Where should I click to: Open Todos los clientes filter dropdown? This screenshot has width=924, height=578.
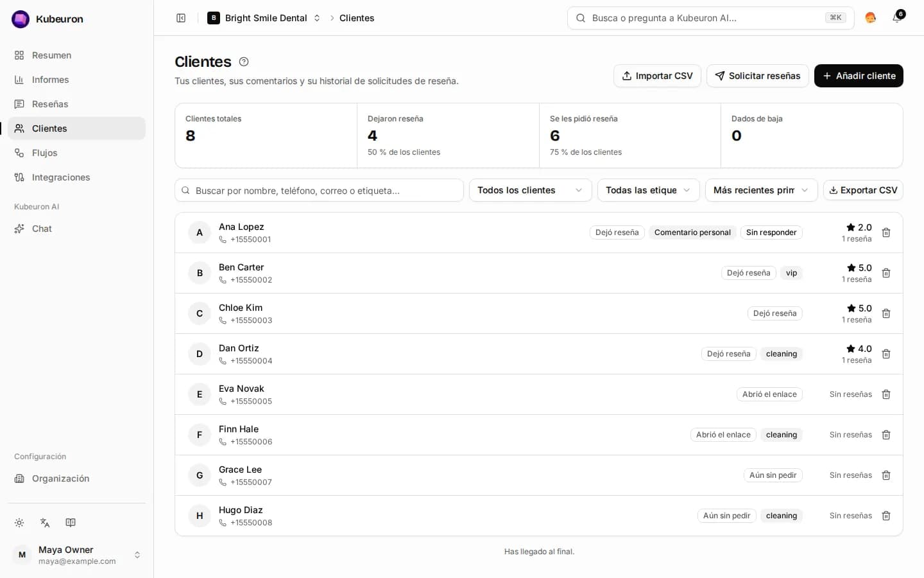[530, 190]
